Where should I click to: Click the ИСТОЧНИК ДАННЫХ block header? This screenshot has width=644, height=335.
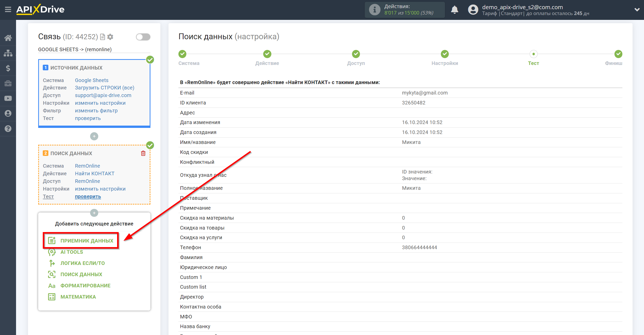76,68
